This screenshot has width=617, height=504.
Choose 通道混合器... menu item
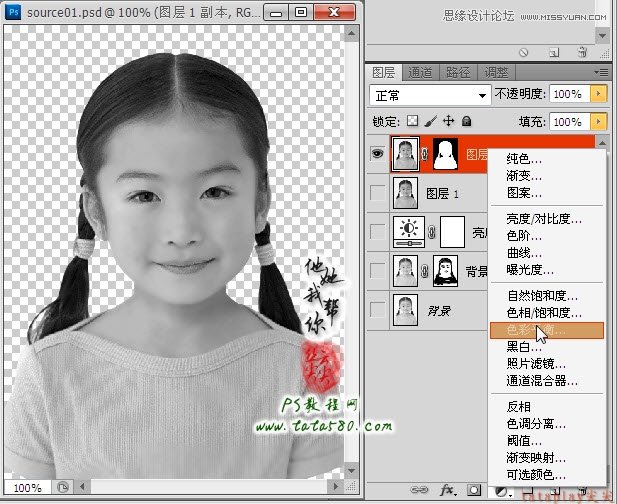pos(547,381)
